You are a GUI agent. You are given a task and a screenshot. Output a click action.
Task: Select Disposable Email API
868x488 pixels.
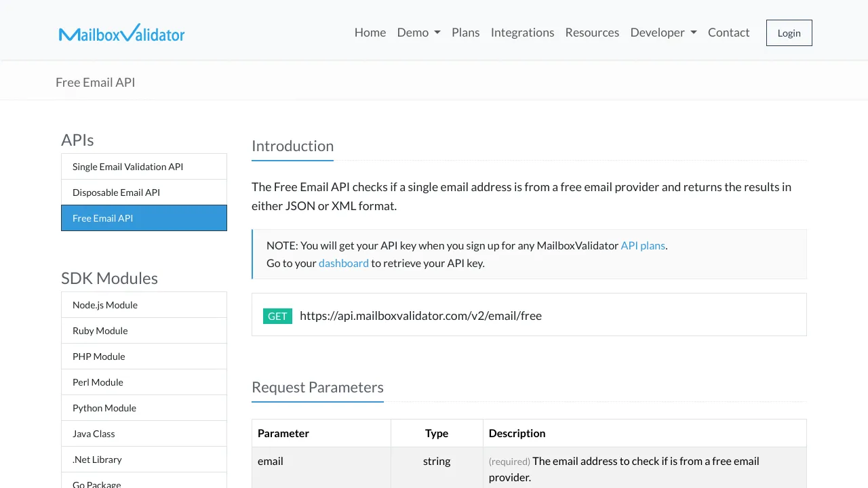[x=144, y=192]
